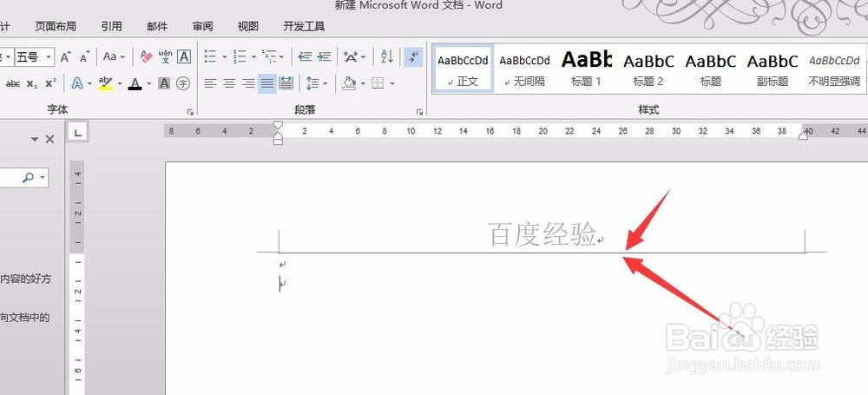Open the 审阅 tab
The height and width of the screenshot is (395, 868).
coord(202,26)
